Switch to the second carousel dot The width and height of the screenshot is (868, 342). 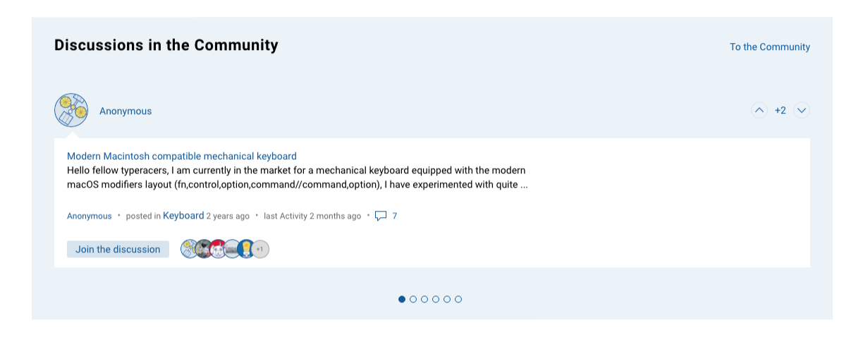(x=413, y=299)
